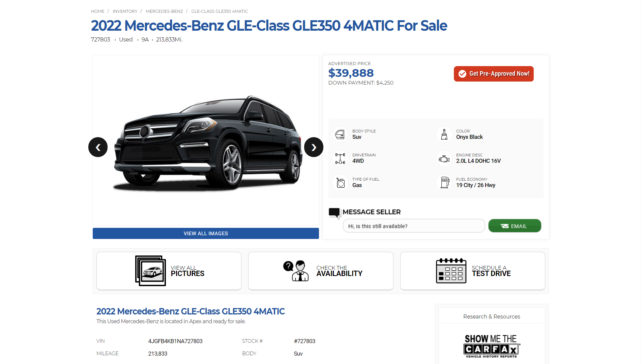The height and width of the screenshot is (364, 642).
Task: Advance to the next vehicle photo
Action: (313, 147)
